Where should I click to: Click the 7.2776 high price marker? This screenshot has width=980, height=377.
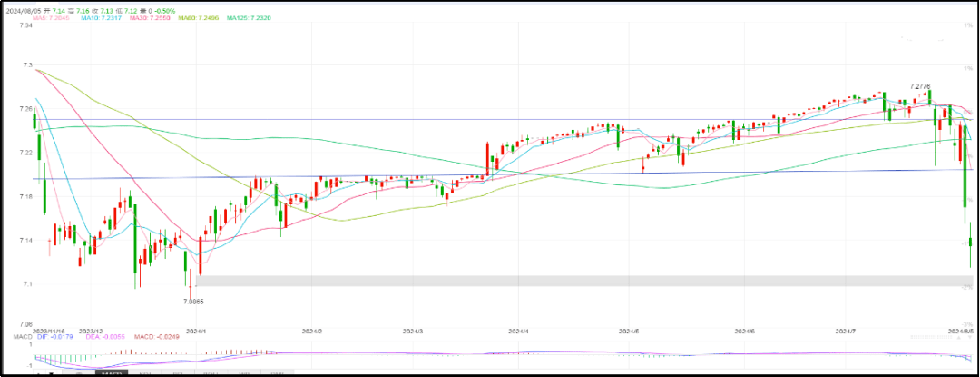click(920, 86)
